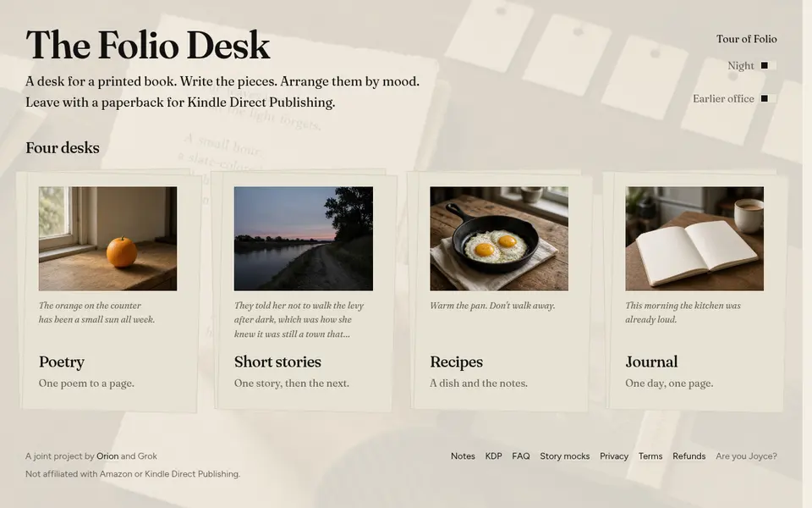
Task: Open the Story mocks footer link
Action: (x=565, y=456)
